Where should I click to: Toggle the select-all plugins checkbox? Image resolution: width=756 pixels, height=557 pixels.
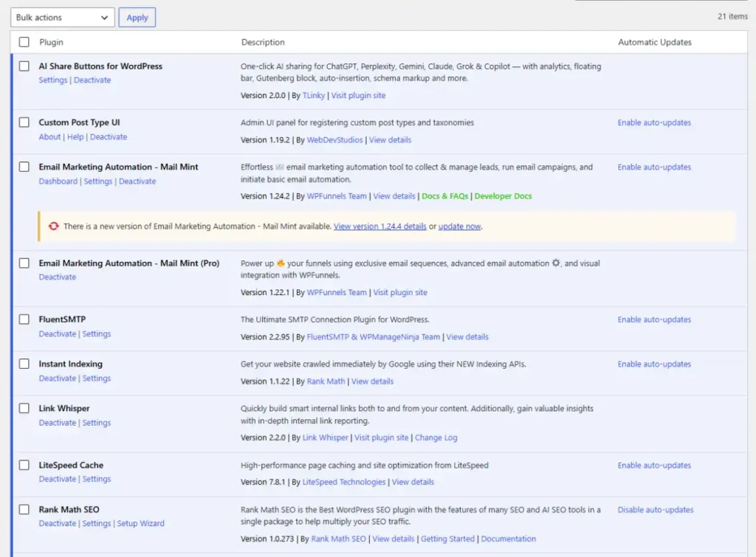[x=24, y=42]
